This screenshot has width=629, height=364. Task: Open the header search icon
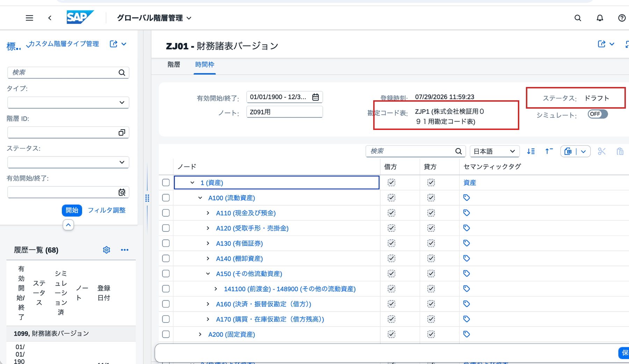(578, 18)
